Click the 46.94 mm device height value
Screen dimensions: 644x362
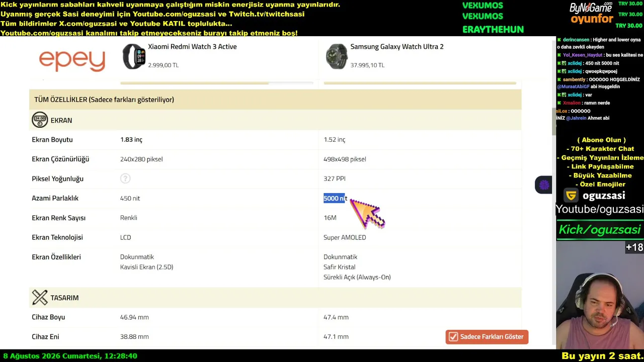point(134,317)
